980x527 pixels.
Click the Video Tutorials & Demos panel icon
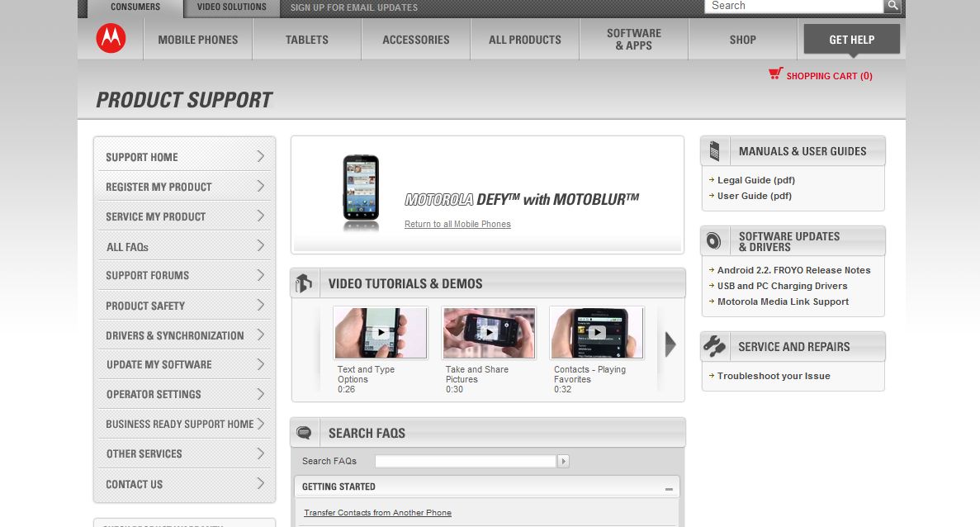[x=304, y=283]
